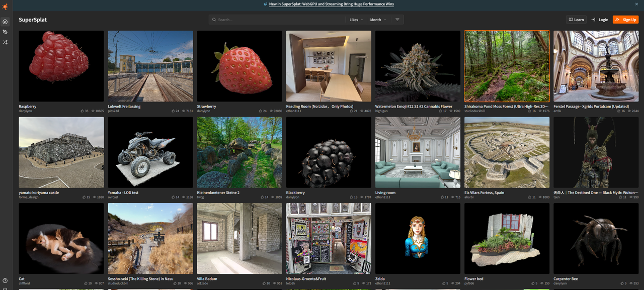Open the Flower bed thumbnail

pos(507,239)
